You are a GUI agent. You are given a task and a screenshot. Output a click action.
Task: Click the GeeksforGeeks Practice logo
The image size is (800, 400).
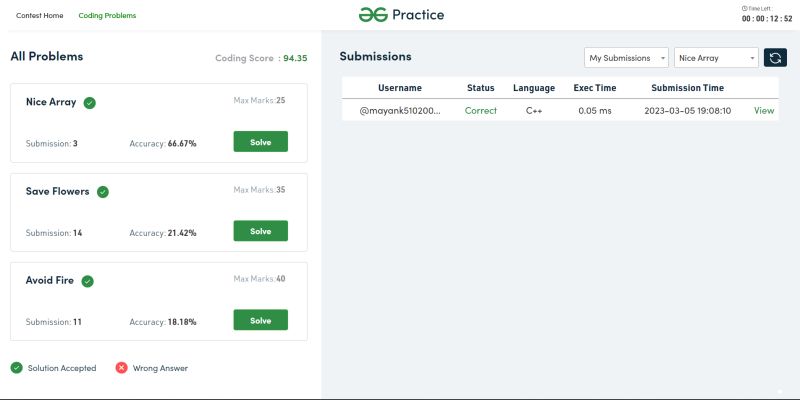click(401, 15)
